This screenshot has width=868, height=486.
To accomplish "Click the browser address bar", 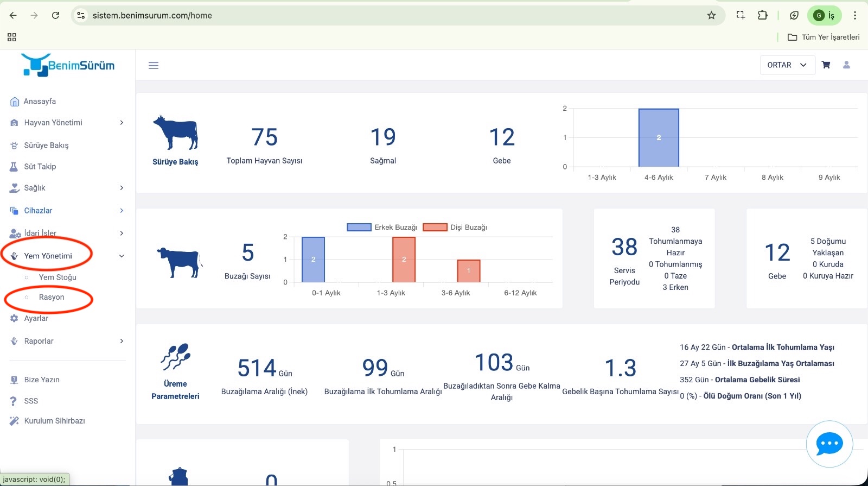I will tap(380, 15).
